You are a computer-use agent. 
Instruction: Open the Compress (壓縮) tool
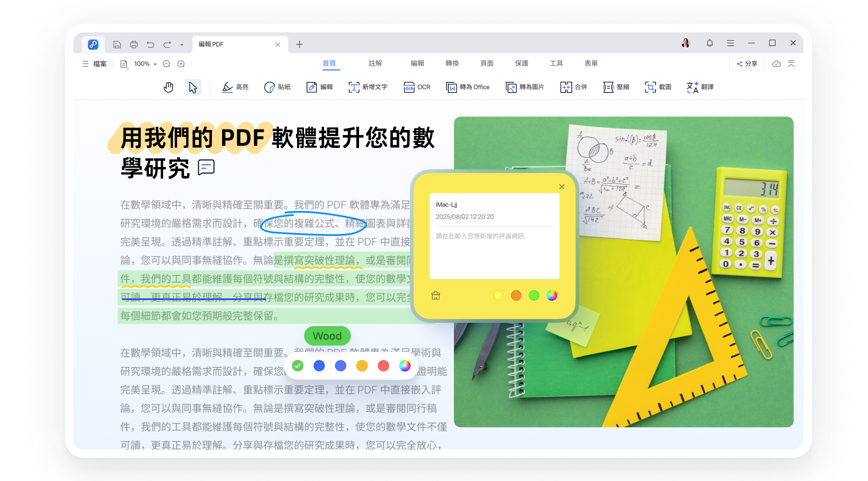[616, 87]
